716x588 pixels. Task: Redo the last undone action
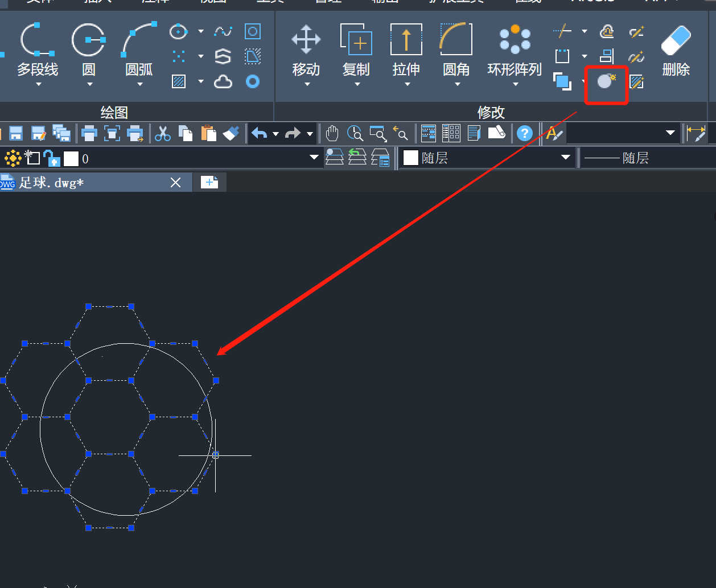point(293,134)
